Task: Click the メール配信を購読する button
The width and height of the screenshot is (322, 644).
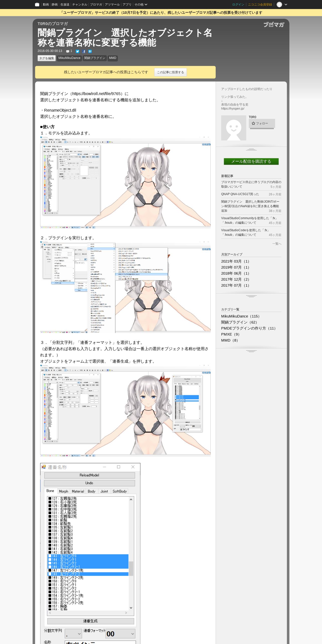Action: [x=251, y=162]
